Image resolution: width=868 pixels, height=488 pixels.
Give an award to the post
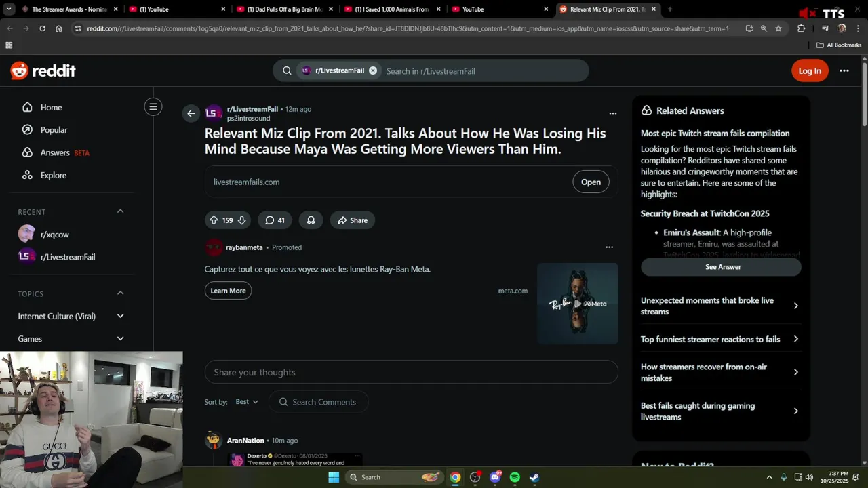point(311,220)
